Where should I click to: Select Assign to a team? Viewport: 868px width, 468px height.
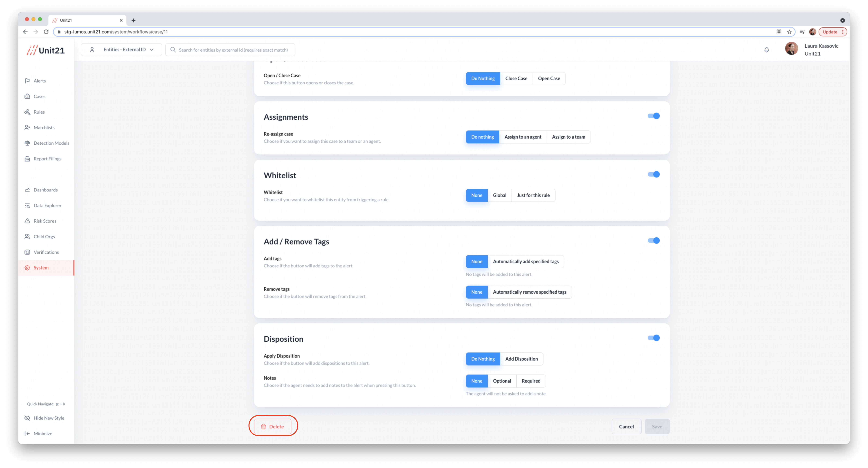click(x=568, y=137)
